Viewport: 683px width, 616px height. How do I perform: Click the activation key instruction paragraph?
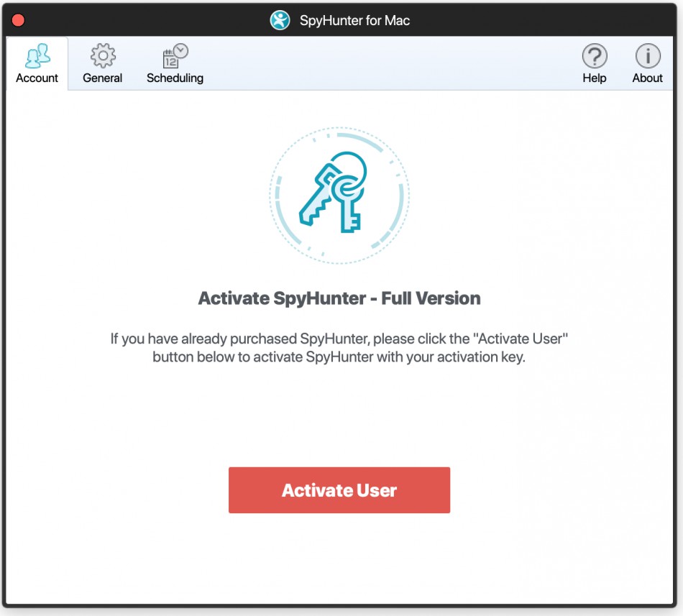(x=339, y=347)
